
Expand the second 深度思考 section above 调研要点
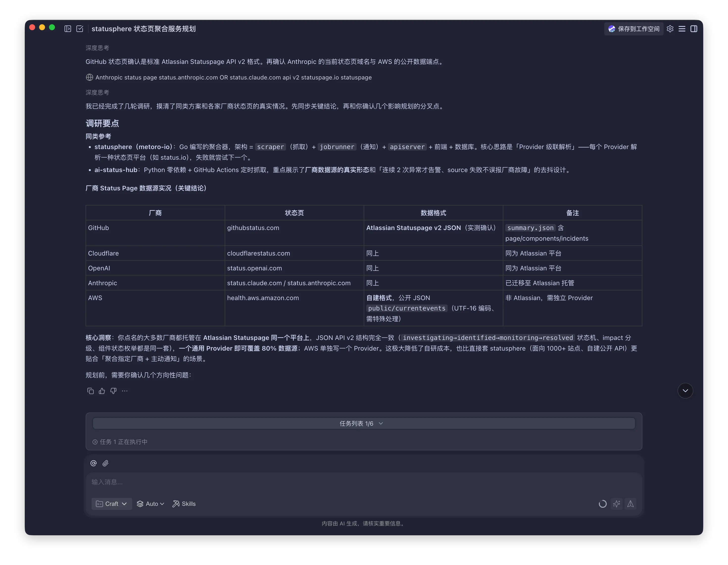[97, 92]
